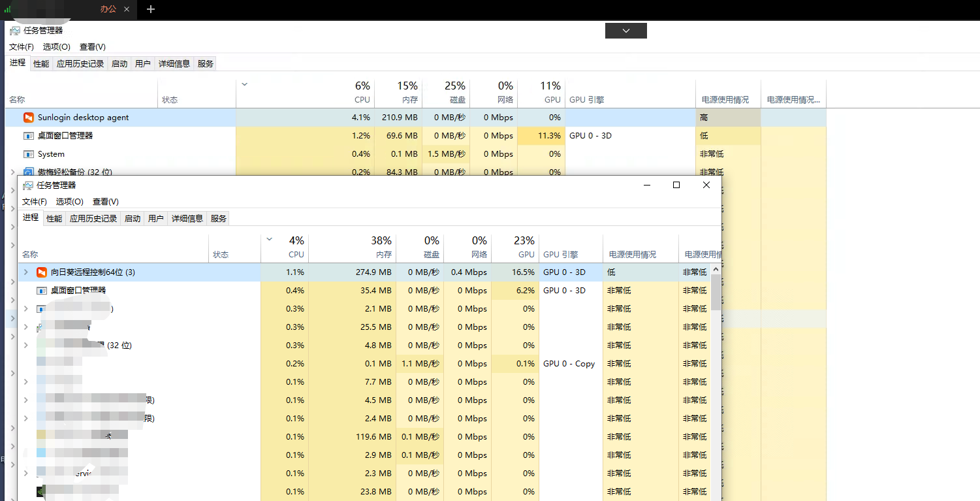Click the System process icon

tap(28, 154)
